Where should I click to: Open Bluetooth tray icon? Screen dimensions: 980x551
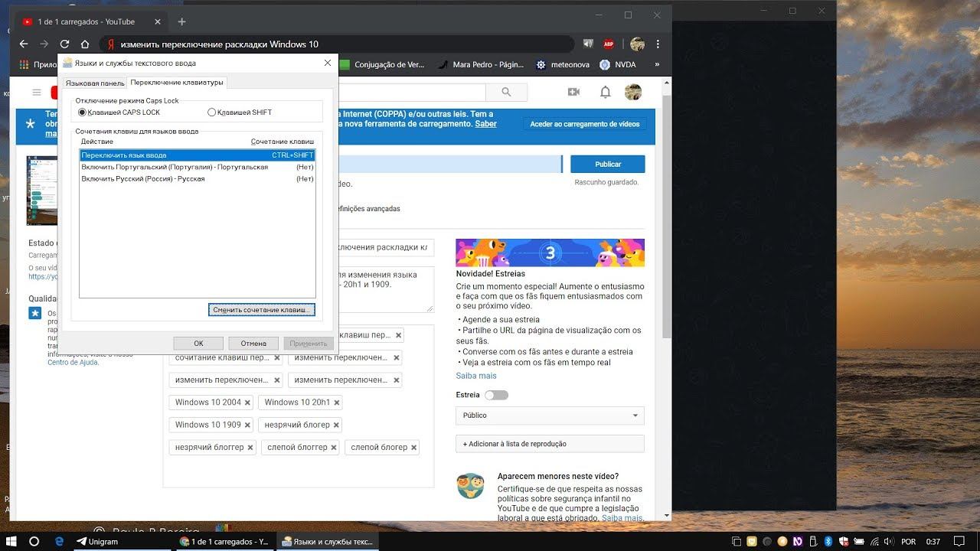click(x=828, y=541)
